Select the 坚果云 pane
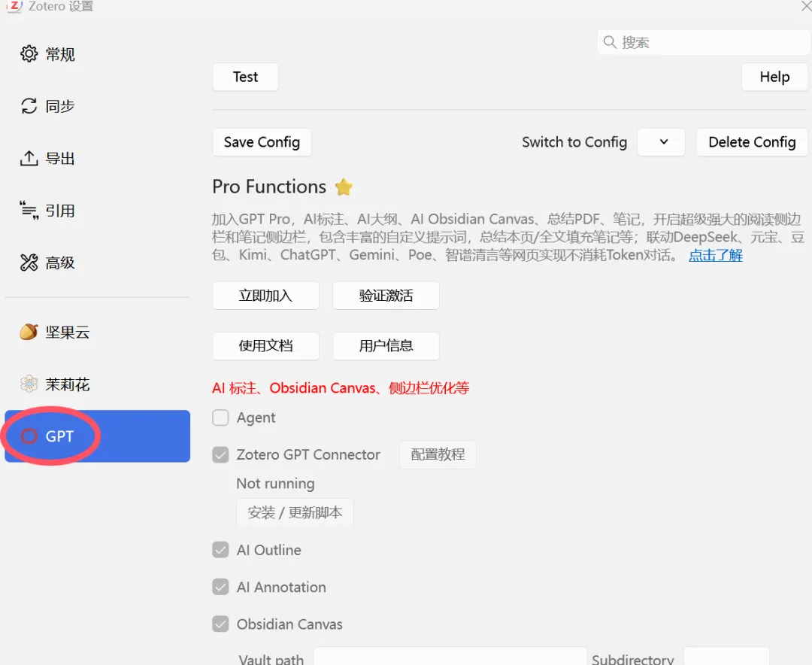 [x=97, y=332]
